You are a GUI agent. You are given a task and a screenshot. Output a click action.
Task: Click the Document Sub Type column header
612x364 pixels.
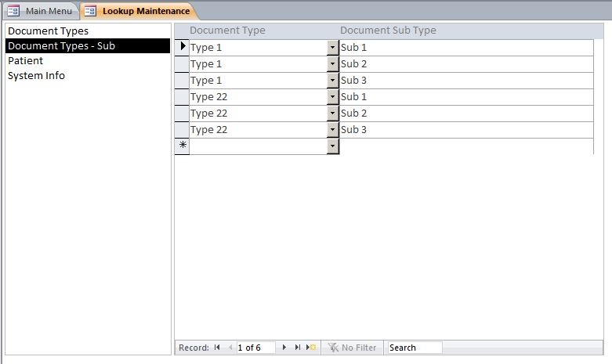[x=388, y=31]
